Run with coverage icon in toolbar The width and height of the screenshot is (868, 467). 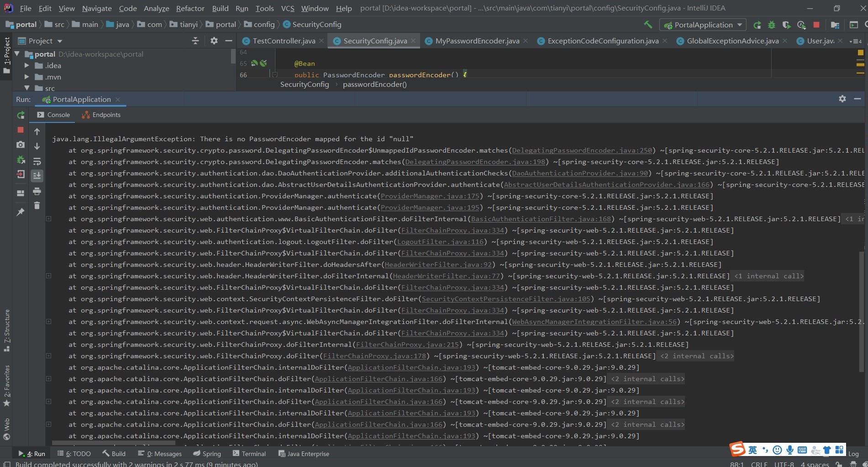(x=786, y=25)
